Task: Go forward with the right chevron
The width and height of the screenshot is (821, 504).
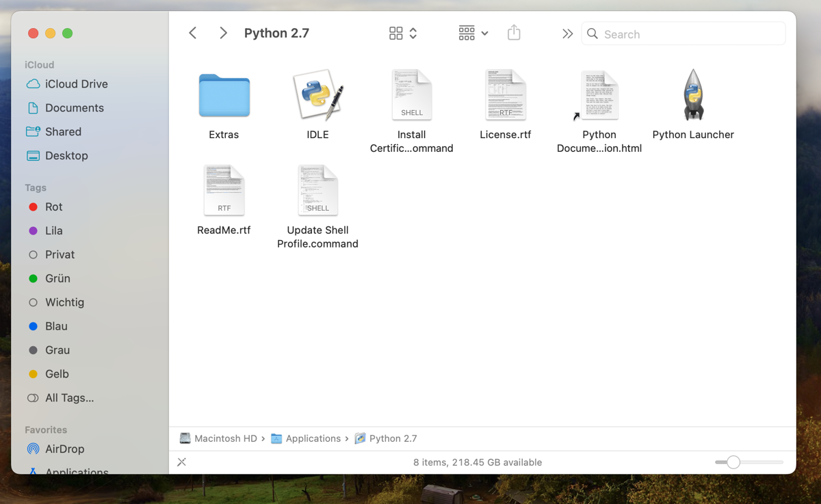Action: [x=223, y=33]
